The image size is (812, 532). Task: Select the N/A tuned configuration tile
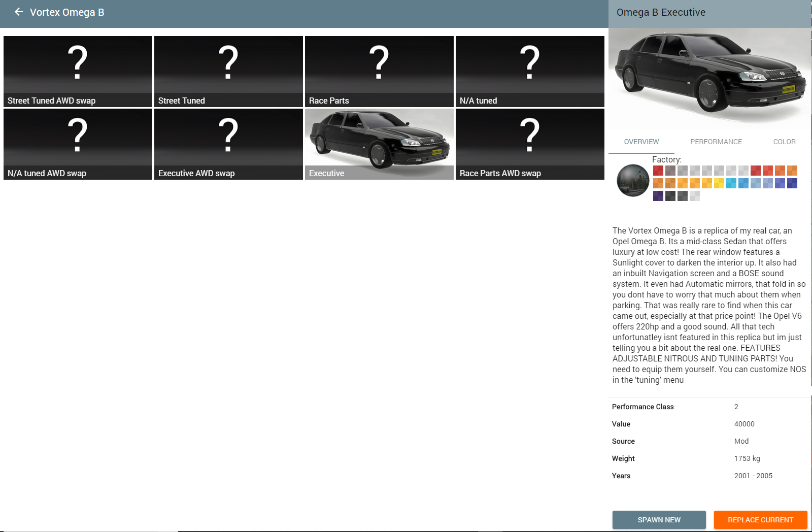click(x=530, y=72)
